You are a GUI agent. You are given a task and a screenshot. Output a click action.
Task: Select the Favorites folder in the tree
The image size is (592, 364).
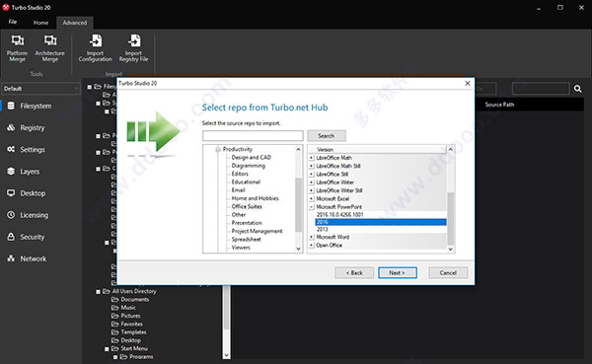pos(131,324)
